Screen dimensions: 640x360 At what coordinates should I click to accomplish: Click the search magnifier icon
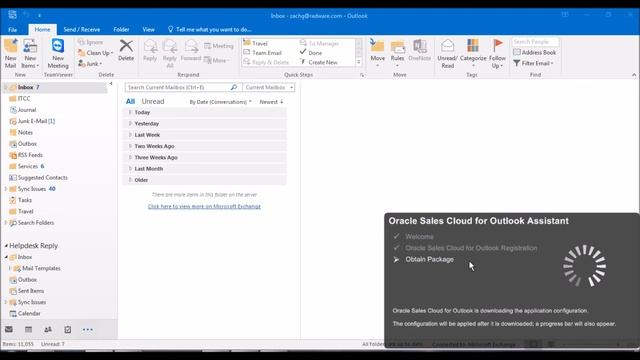(234, 87)
